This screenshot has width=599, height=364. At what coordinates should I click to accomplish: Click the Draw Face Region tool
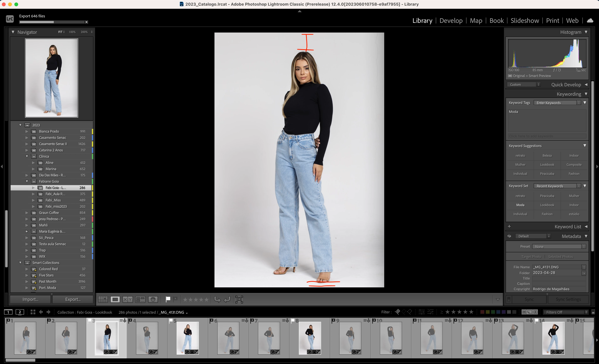(x=239, y=299)
